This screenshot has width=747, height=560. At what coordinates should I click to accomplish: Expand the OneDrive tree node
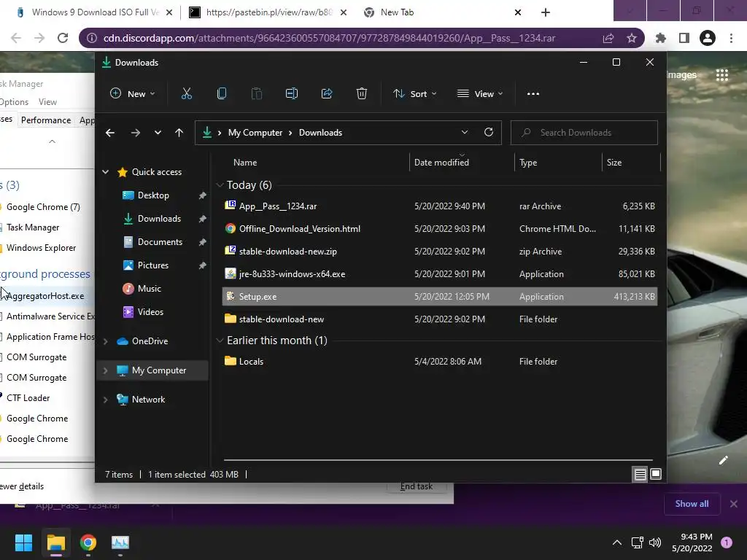point(105,341)
